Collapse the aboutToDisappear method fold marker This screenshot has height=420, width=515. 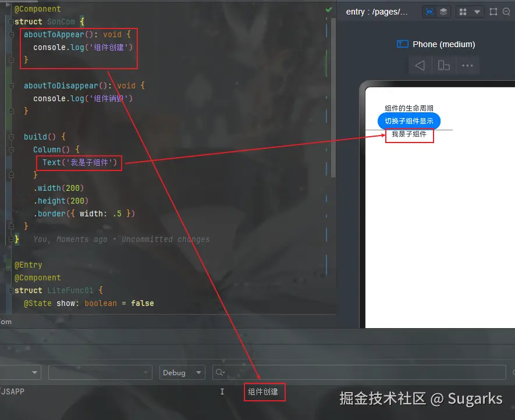point(11,86)
